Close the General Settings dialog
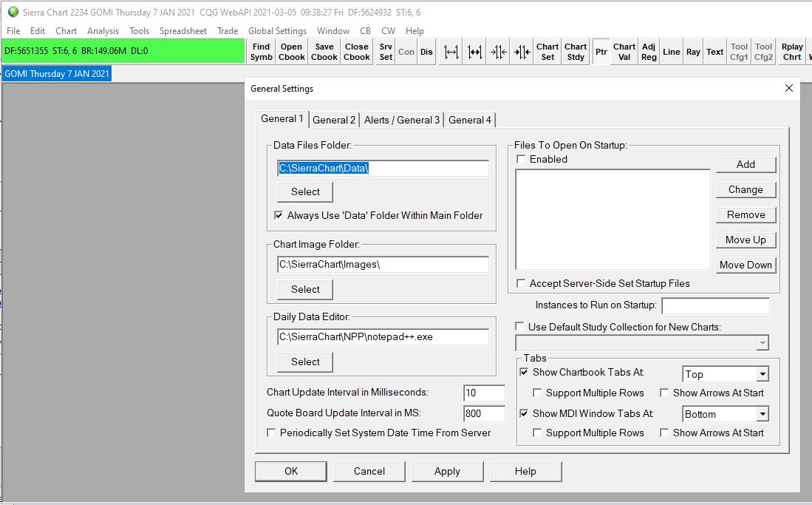The image size is (812, 505). click(788, 88)
